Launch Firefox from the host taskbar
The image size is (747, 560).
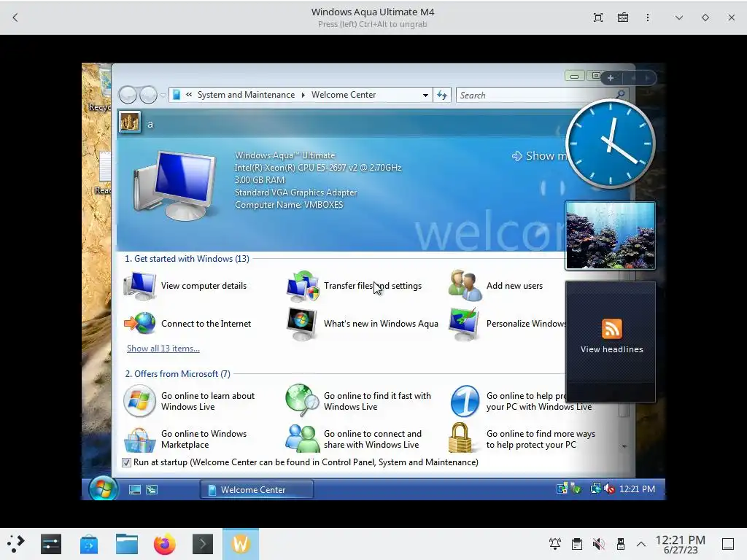point(165,544)
